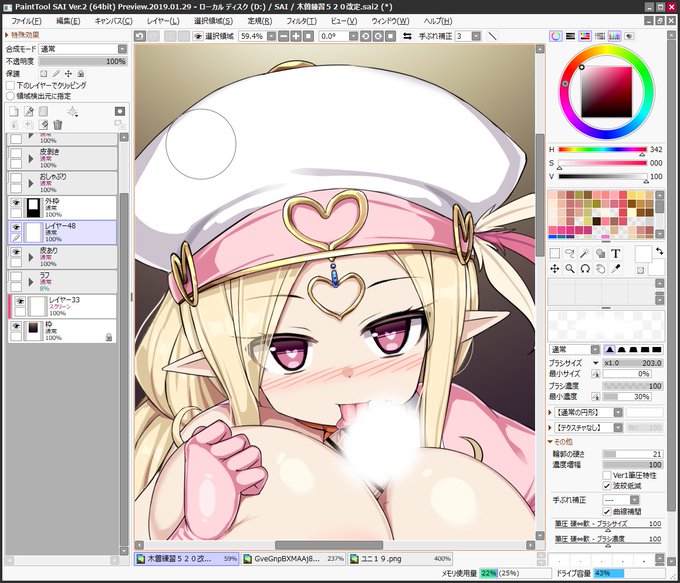Toggle the swatches panel icon

[x=615, y=36]
